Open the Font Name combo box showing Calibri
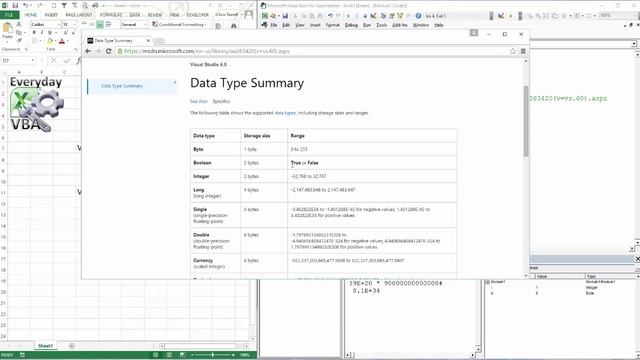Screen dimensions: 640x360 point(45,24)
